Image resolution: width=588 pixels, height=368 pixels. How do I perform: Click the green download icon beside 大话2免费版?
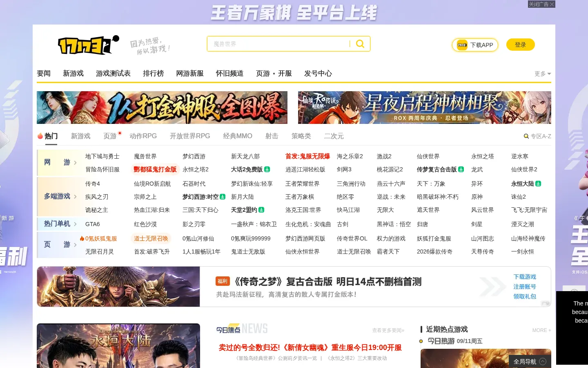(x=267, y=169)
